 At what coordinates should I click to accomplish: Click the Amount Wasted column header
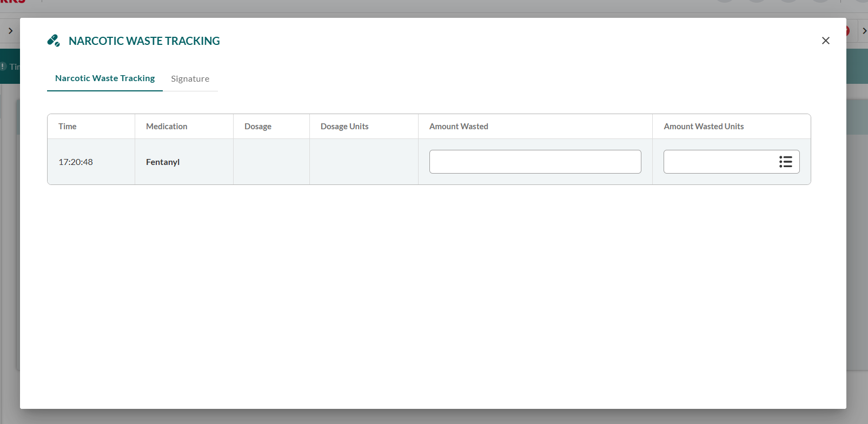click(459, 127)
